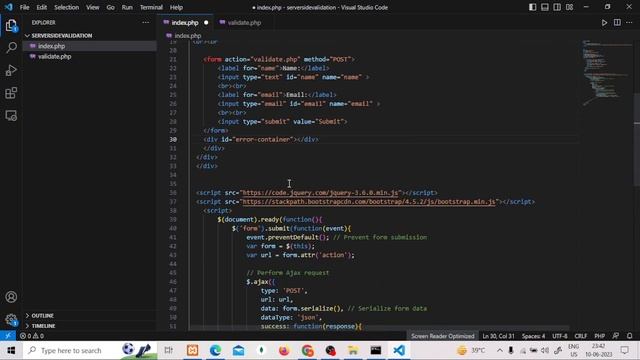640x360 pixels.
Task: Click Ln 30, Col 31 indicator
Action: coord(498,336)
